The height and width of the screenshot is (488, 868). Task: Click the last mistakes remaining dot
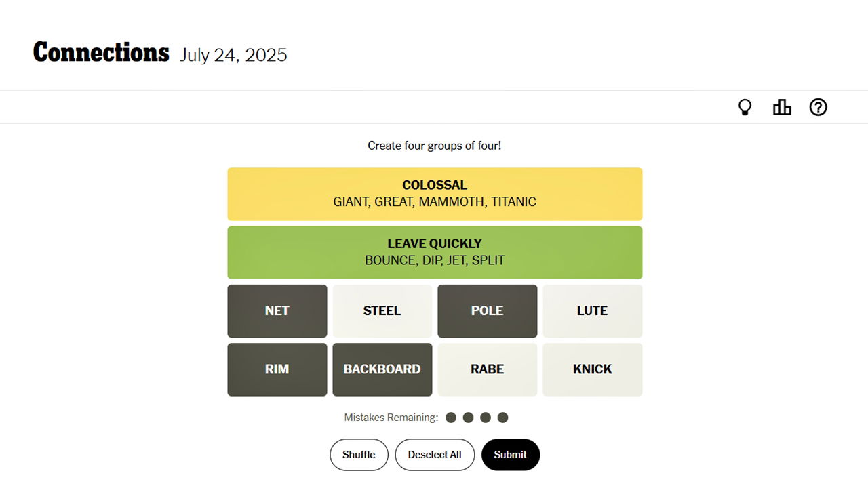point(503,418)
